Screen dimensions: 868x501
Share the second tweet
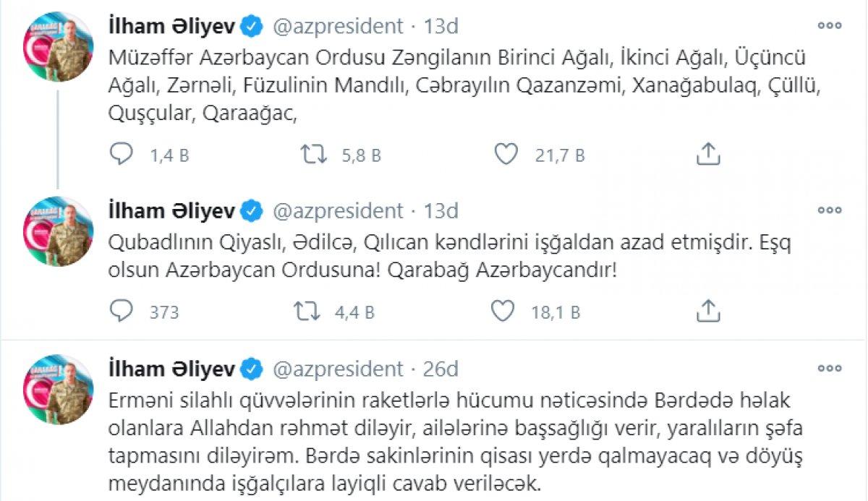(710, 312)
